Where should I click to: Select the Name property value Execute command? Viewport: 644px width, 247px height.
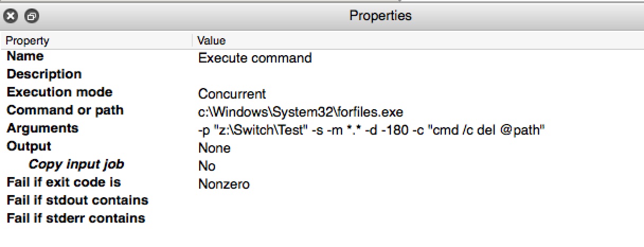click(x=255, y=58)
